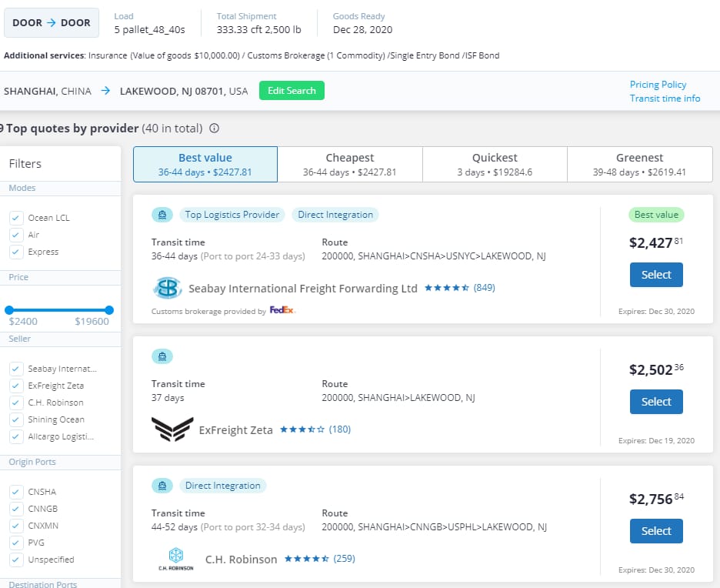The height and width of the screenshot is (588, 720).
Task: Uncheck the Unspecified origin port
Action: point(16,560)
